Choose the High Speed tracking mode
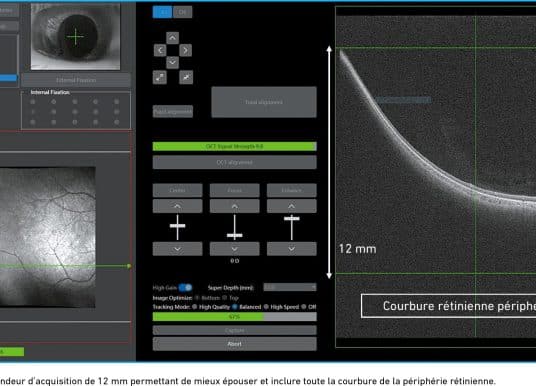 pyautogui.click(x=266, y=307)
